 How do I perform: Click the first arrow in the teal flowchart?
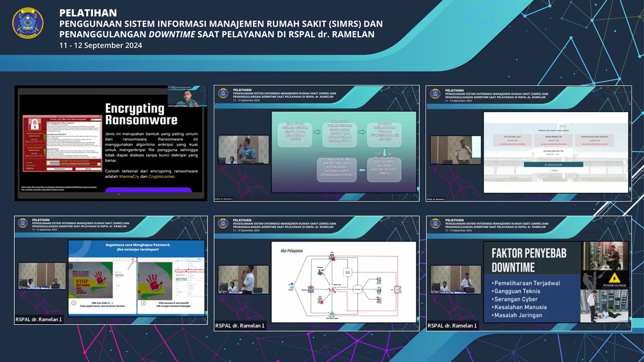point(317,132)
